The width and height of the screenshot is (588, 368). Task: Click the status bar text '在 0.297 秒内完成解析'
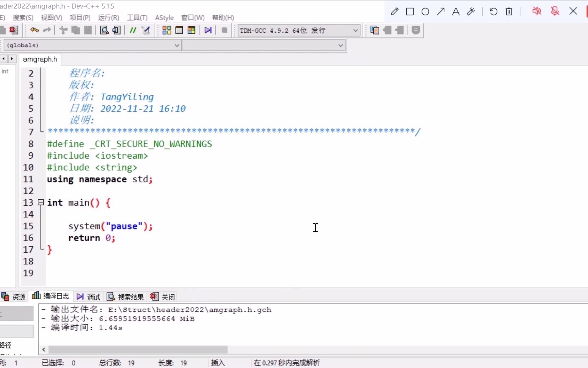point(287,363)
